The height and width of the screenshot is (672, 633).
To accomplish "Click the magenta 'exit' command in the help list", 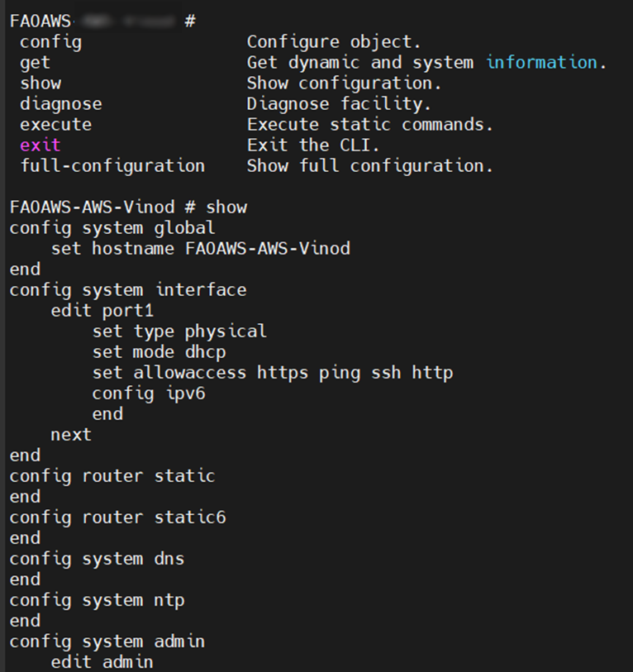I will 40,145.
